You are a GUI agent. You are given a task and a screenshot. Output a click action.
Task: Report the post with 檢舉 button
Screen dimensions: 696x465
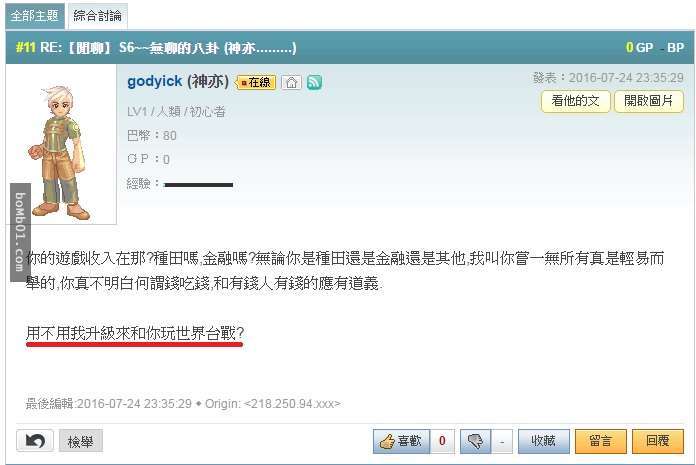81,441
